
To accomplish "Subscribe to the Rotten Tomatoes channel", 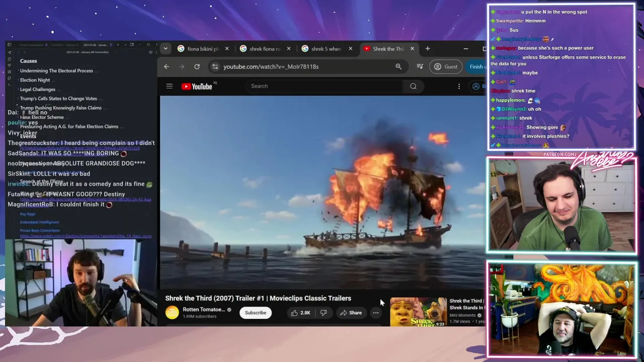I will 256,313.
